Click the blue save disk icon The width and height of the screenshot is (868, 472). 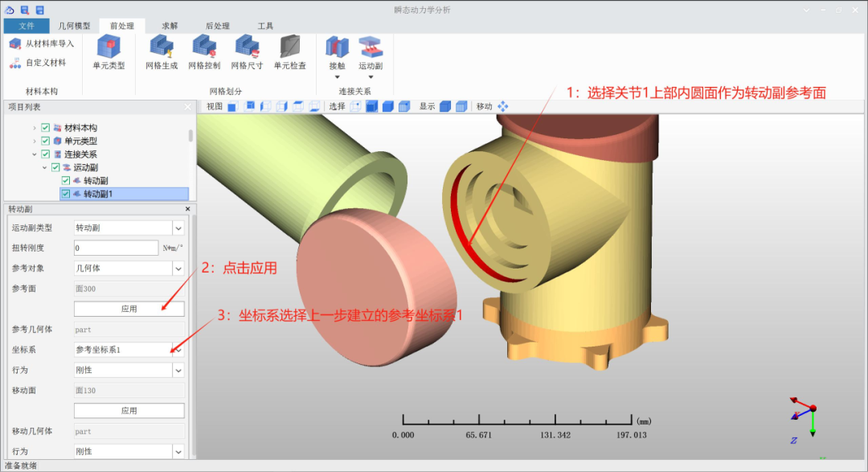[40, 10]
